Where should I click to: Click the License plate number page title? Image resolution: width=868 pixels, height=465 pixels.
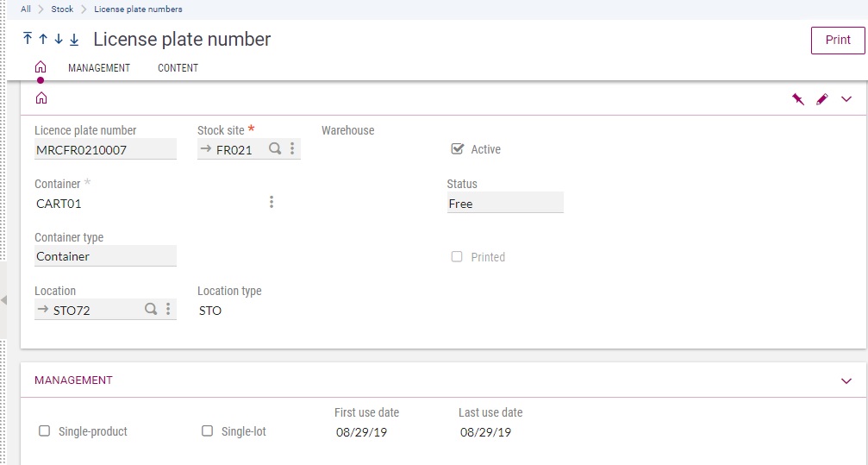182,40
